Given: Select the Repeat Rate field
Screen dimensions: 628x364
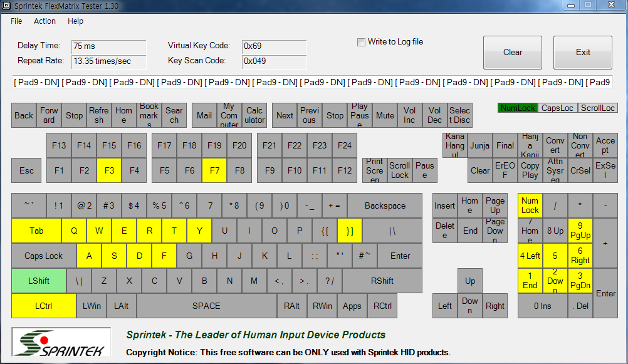Looking at the screenshot, I should click(x=108, y=61).
